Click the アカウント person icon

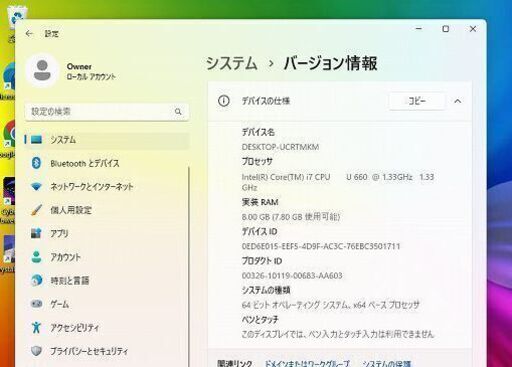[36, 257]
